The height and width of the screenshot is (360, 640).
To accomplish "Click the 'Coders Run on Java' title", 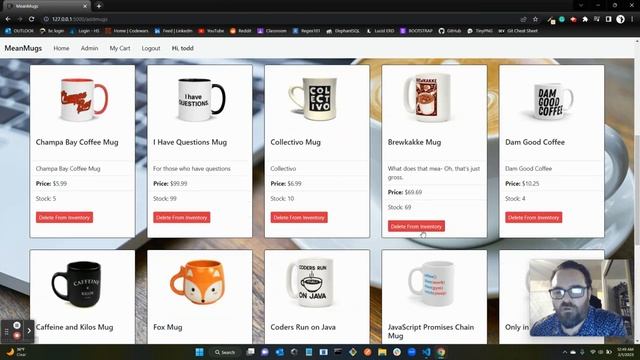I will pyautogui.click(x=303, y=327).
